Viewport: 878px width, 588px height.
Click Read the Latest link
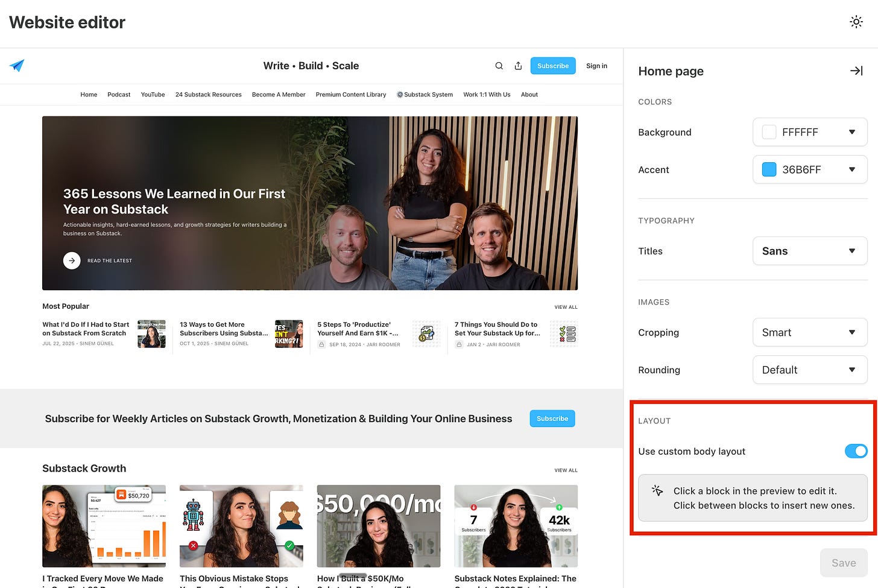pyautogui.click(x=110, y=261)
